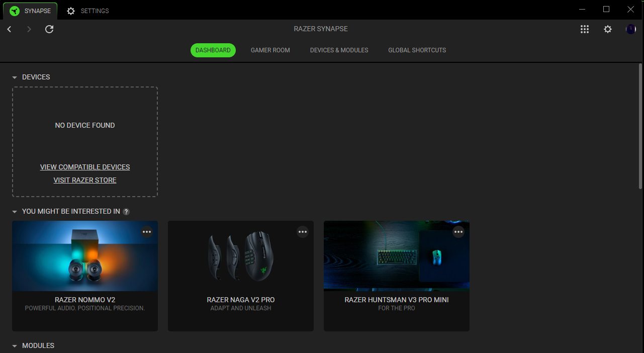Image resolution: width=644 pixels, height=353 pixels.
Task: Minimize the Razer Synapse window
Action: [x=582, y=10]
